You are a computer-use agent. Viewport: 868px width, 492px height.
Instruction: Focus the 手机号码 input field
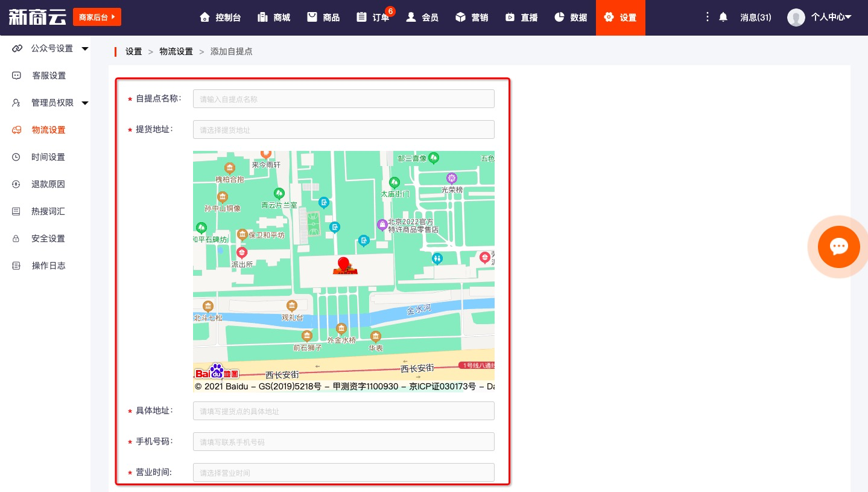344,442
